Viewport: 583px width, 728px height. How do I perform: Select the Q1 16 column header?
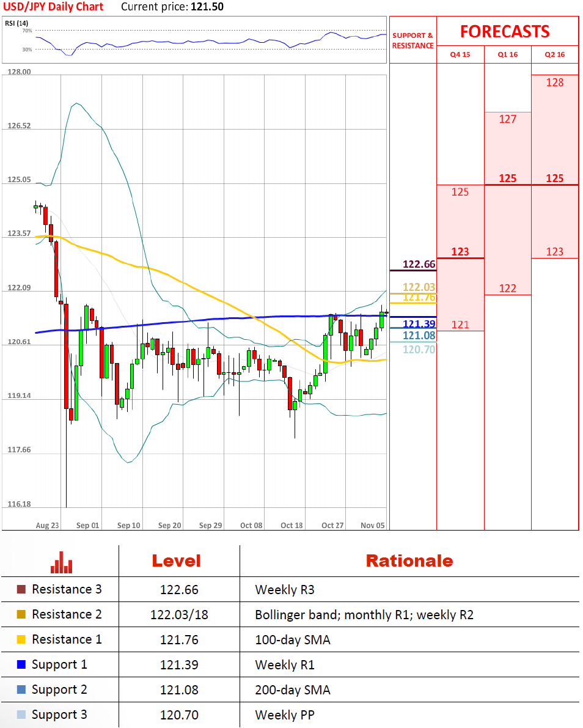tap(508, 54)
